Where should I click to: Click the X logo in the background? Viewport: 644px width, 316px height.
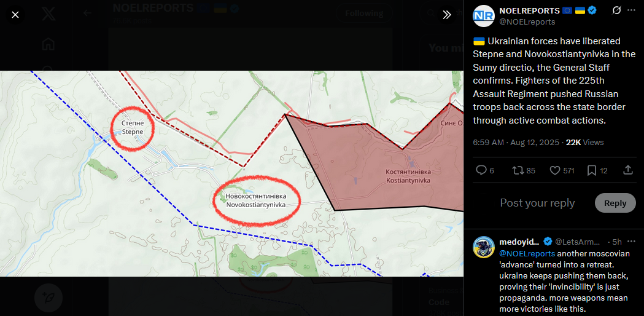coord(48,15)
